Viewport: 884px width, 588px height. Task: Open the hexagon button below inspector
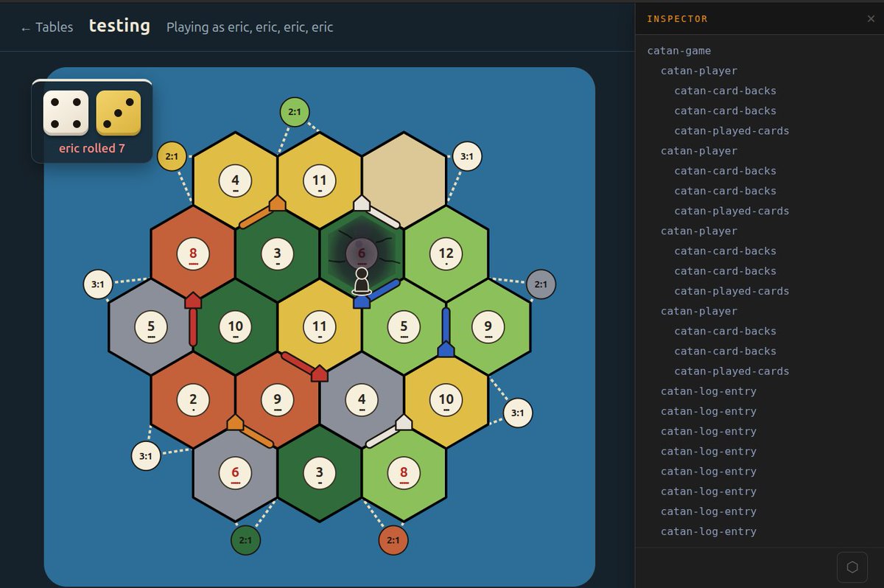pos(852,567)
